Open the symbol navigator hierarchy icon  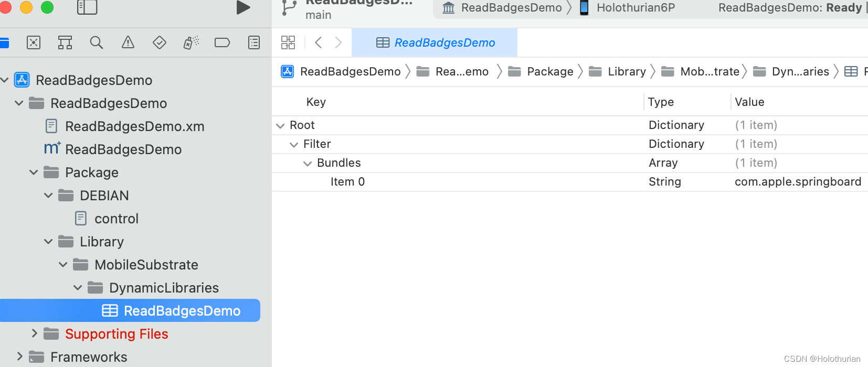point(65,42)
